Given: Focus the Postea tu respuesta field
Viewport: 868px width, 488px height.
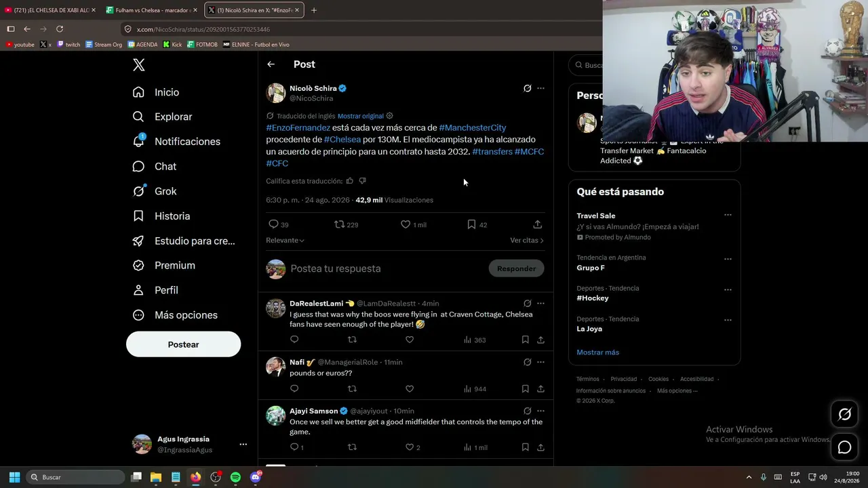Looking at the screenshot, I should point(387,268).
